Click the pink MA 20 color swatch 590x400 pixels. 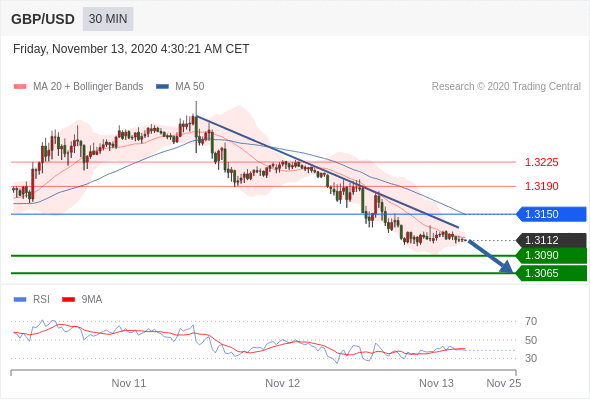20,87
